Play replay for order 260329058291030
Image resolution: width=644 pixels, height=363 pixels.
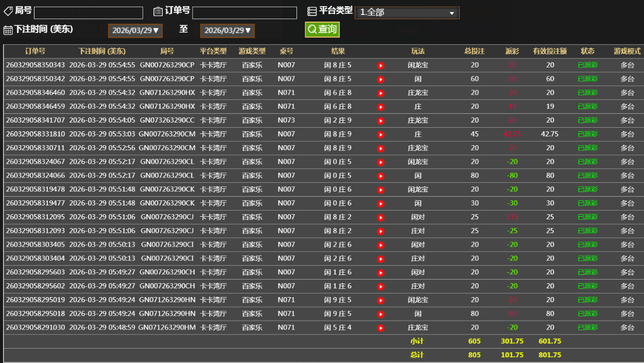pyautogui.click(x=380, y=328)
